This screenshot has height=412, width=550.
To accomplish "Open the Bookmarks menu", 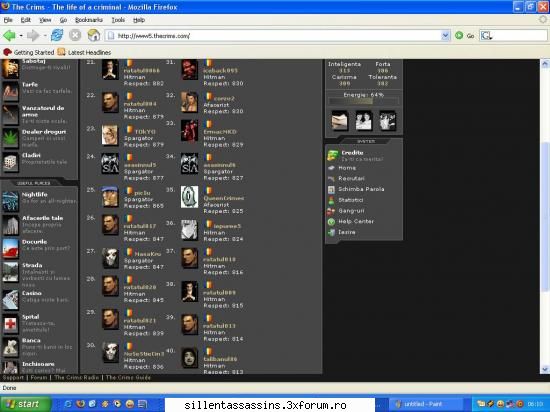I will coord(89,20).
